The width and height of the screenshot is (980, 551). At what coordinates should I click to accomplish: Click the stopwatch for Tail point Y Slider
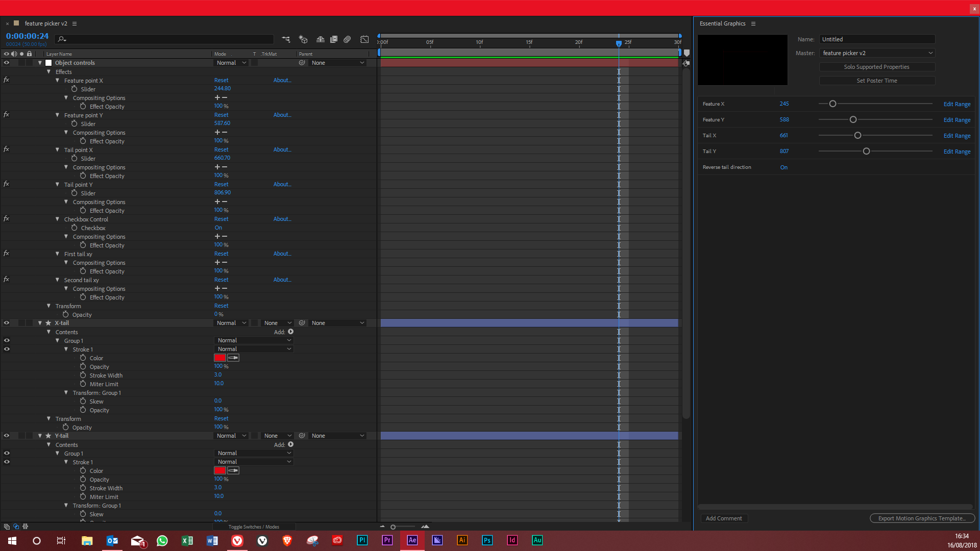tap(75, 193)
